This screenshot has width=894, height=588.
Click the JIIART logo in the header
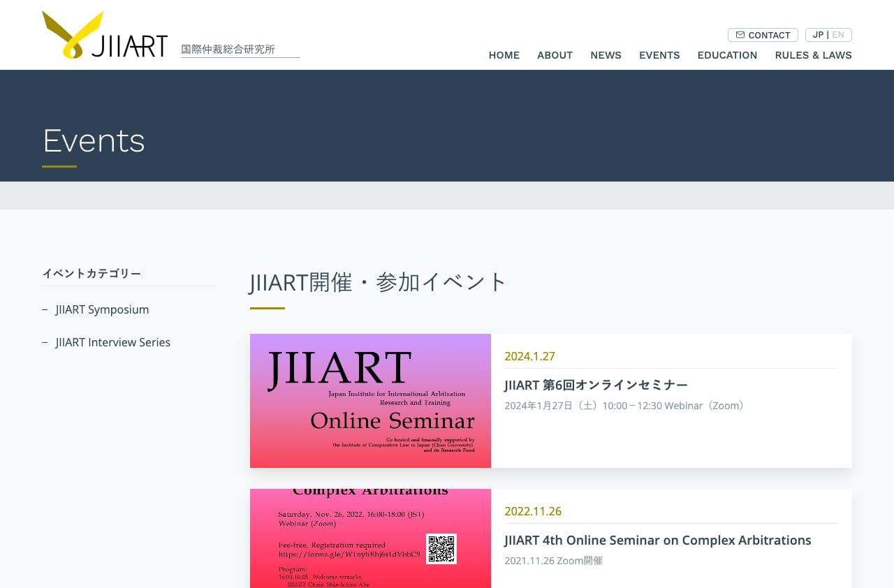(105, 36)
